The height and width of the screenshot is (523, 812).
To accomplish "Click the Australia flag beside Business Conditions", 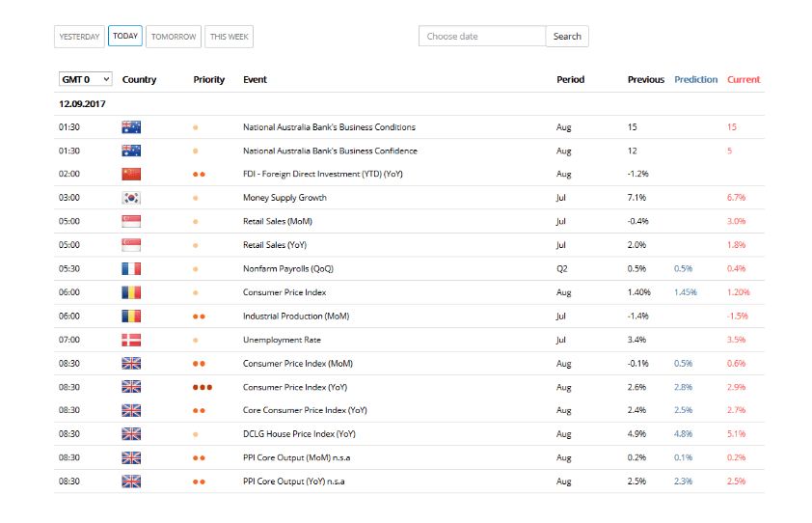I will click(x=131, y=127).
